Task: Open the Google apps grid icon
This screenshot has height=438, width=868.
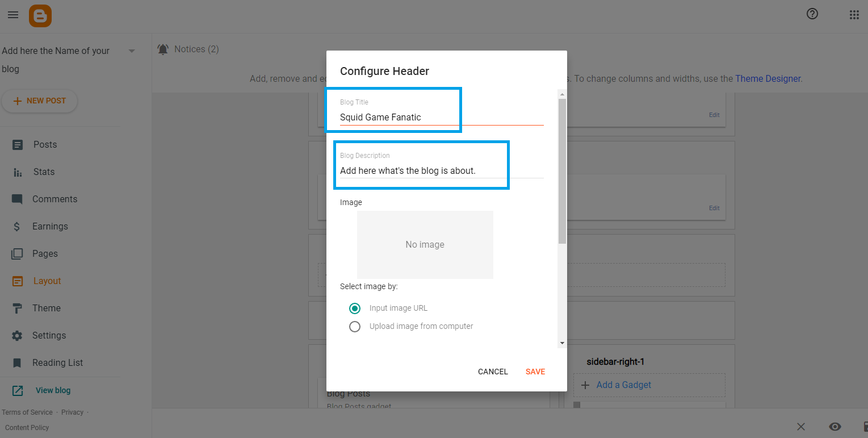Action: (854, 15)
